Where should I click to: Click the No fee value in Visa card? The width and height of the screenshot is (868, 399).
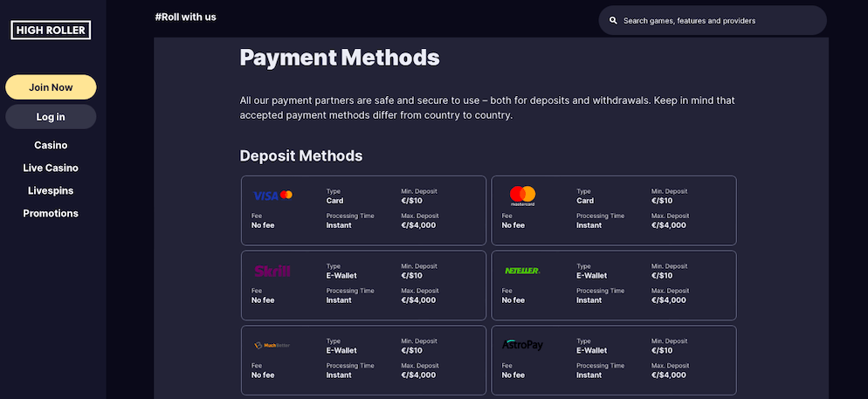click(x=263, y=225)
